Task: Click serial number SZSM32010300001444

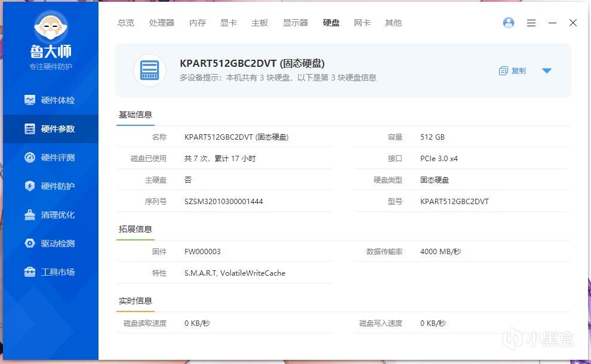Action: [x=223, y=202]
